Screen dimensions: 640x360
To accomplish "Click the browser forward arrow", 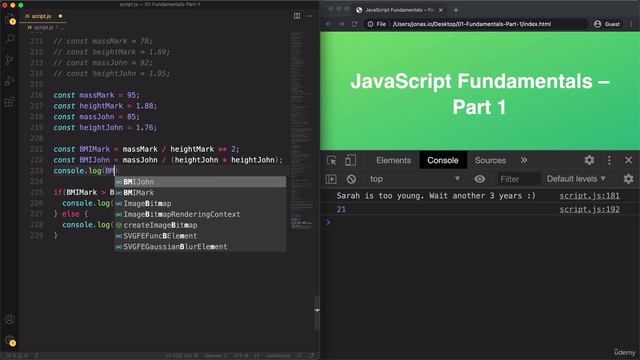I will coord(342,24).
